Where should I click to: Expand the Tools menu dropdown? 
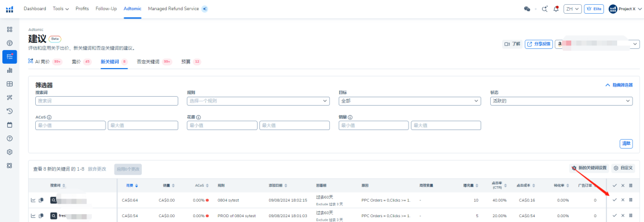(x=61, y=8)
